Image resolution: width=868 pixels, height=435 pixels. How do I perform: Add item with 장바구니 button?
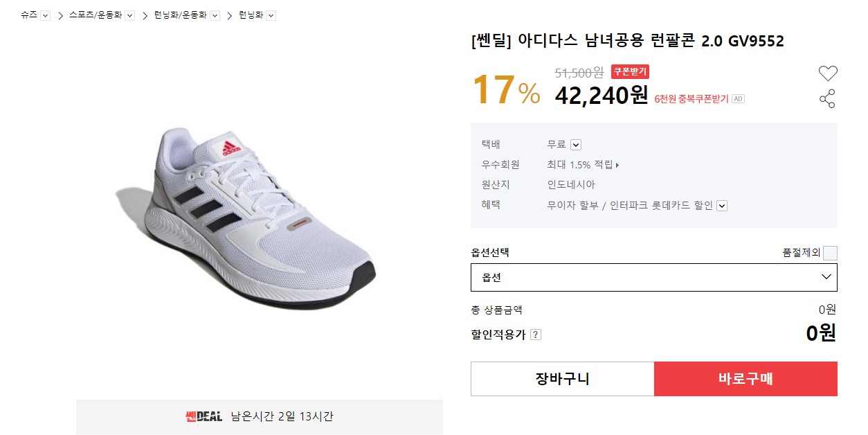click(562, 379)
